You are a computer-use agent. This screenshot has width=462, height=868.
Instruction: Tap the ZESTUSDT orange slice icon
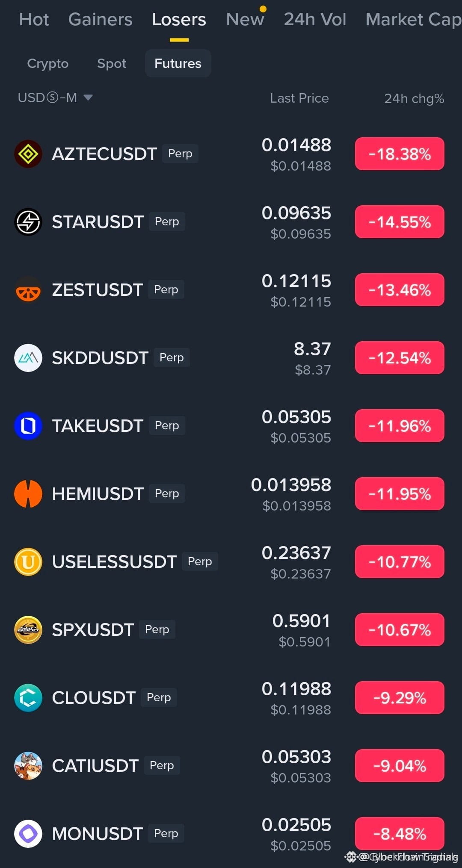[28, 290]
